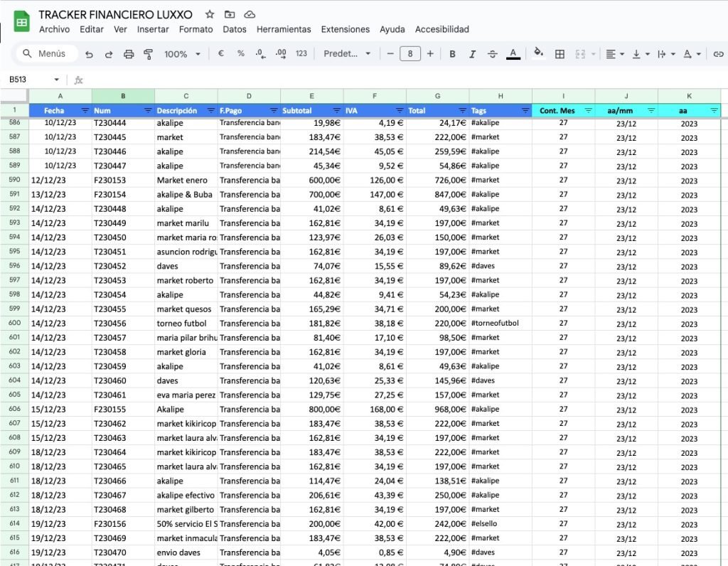Open the Formato menu

(x=196, y=29)
